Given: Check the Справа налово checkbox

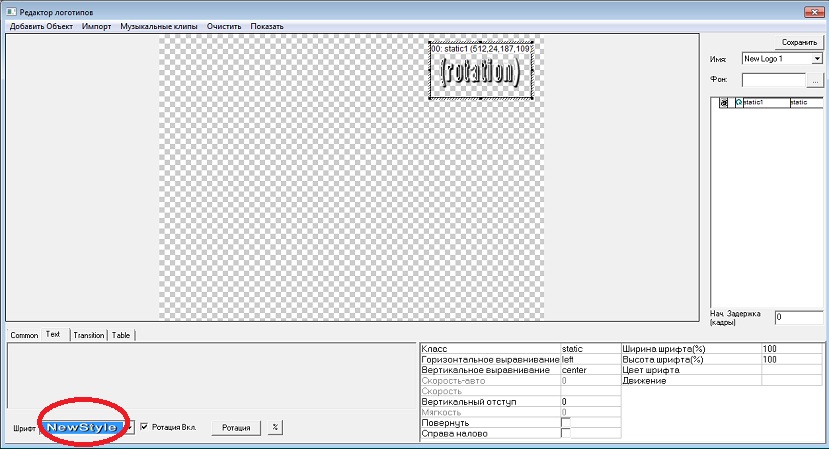Looking at the screenshot, I should coord(565,435).
